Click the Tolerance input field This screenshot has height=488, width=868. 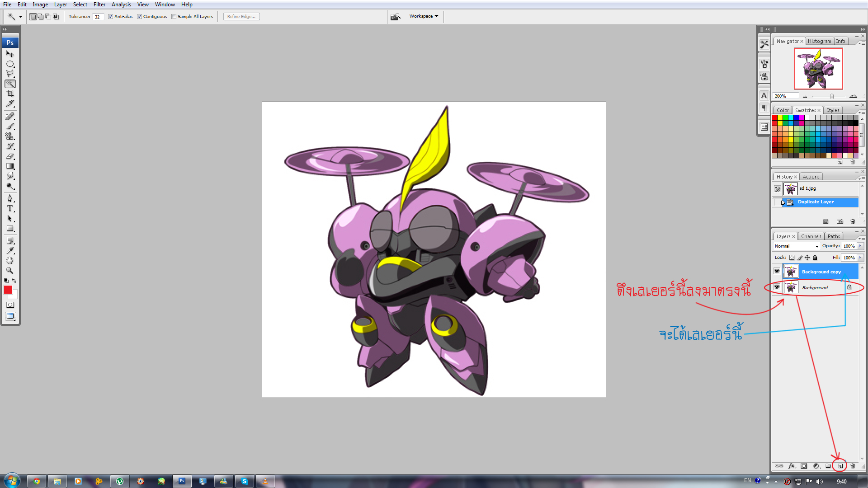coord(99,17)
